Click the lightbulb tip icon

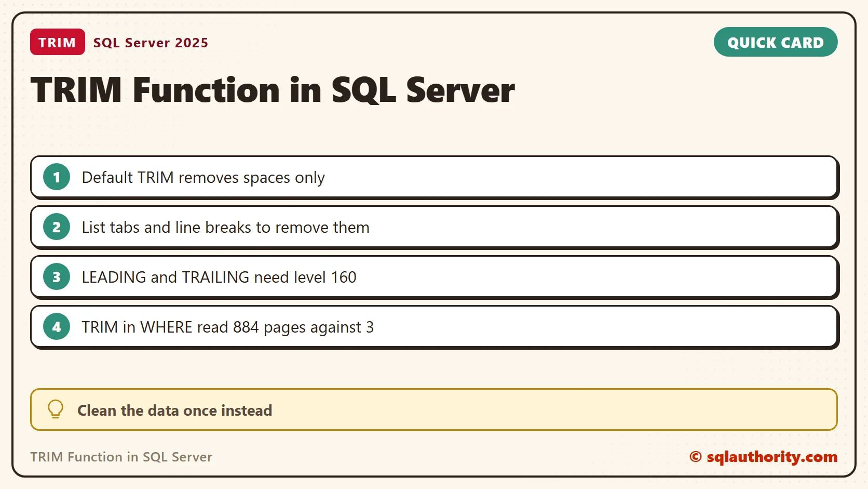[x=56, y=409]
